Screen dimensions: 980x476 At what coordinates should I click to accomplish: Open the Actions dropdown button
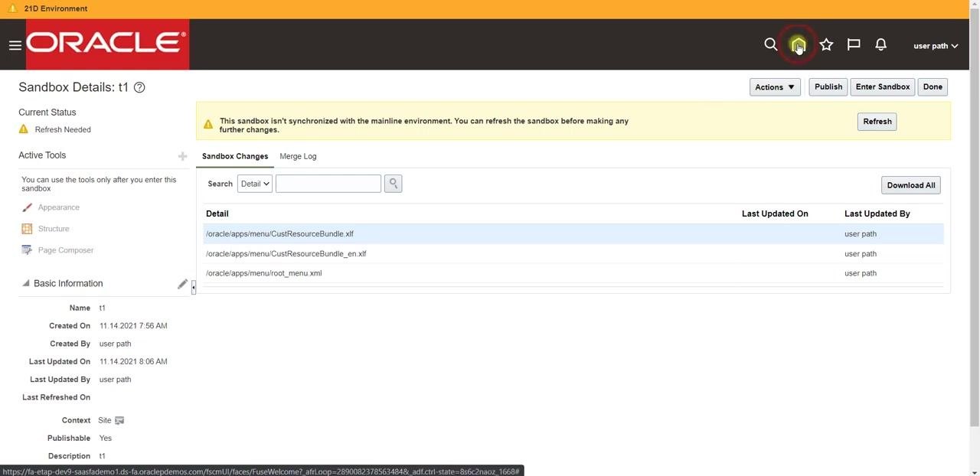coord(775,87)
